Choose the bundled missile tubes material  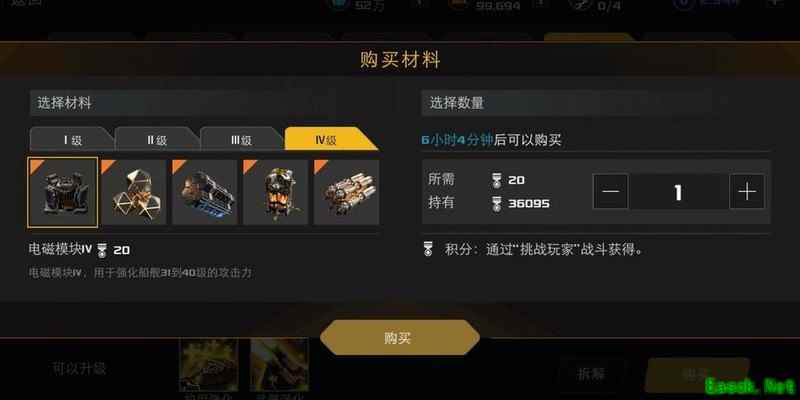click(346, 192)
